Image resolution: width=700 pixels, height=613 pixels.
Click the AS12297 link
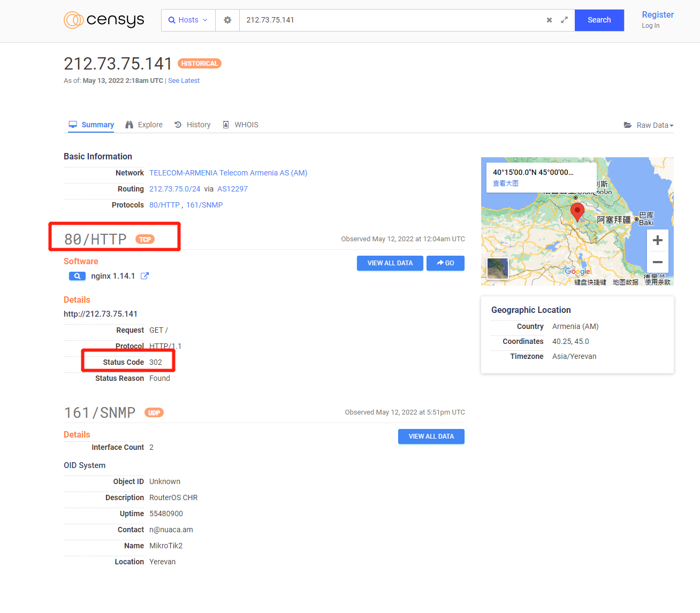pos(232,189)
